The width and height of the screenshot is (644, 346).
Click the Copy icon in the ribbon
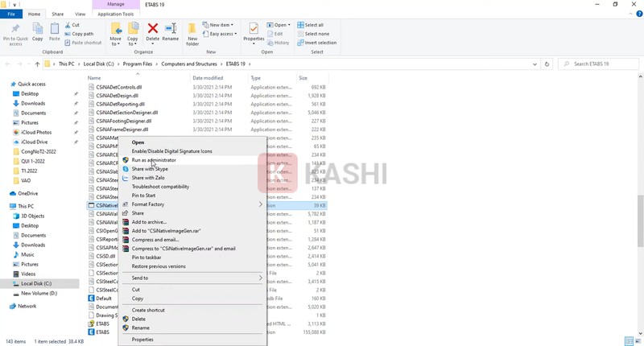point(37,32)
